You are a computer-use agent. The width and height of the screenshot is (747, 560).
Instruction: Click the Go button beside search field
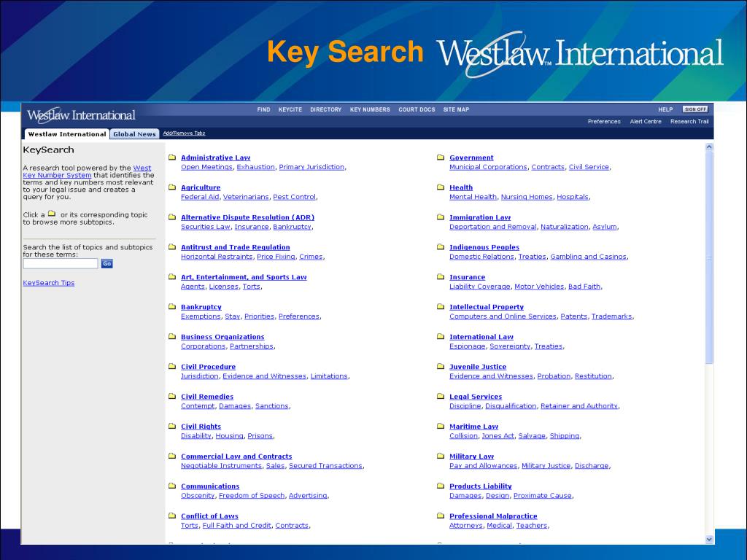click(107, 263)
